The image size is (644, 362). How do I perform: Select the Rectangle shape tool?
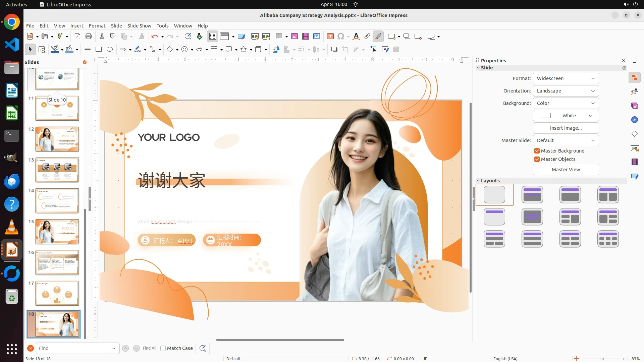point(99,50)
